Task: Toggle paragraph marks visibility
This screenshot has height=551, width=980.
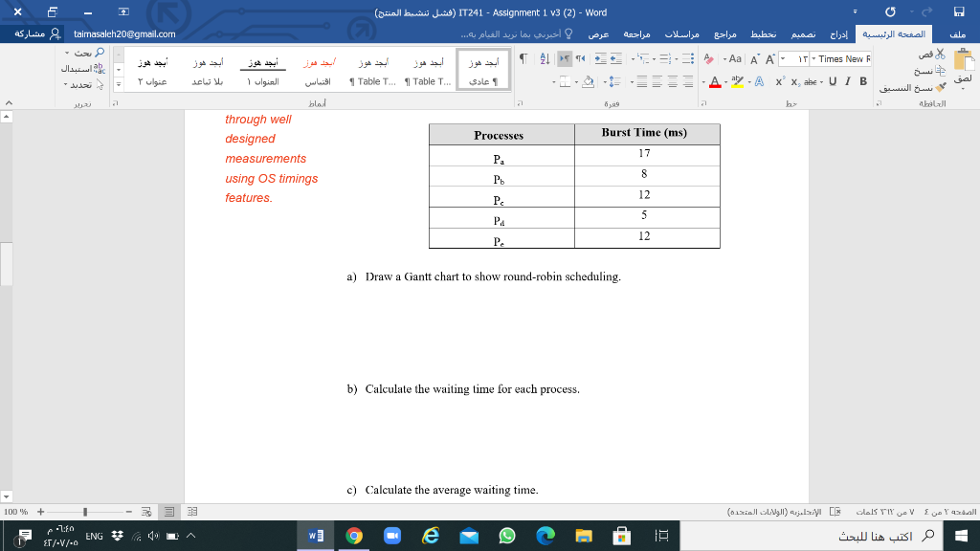Action: click(524, 58)
